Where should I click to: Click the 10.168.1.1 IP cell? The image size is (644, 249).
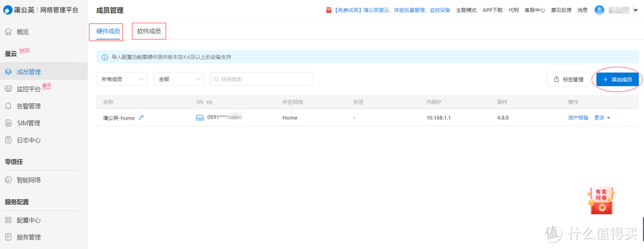pos(439,118)
